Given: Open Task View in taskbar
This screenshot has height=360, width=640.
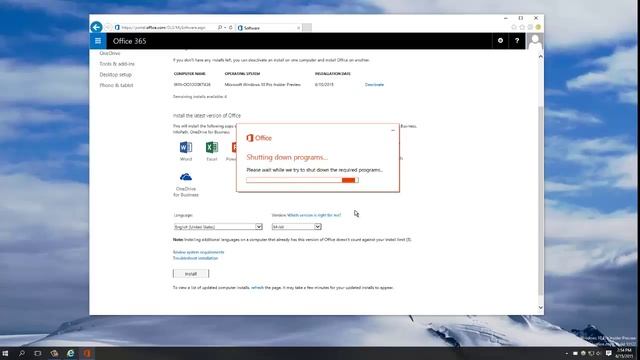Looking at the screenshot, I should click(x=38, y=353).
